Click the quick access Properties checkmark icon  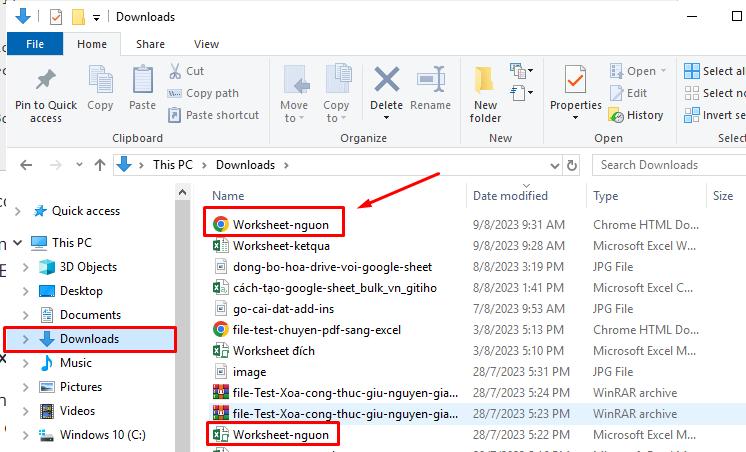56,17
